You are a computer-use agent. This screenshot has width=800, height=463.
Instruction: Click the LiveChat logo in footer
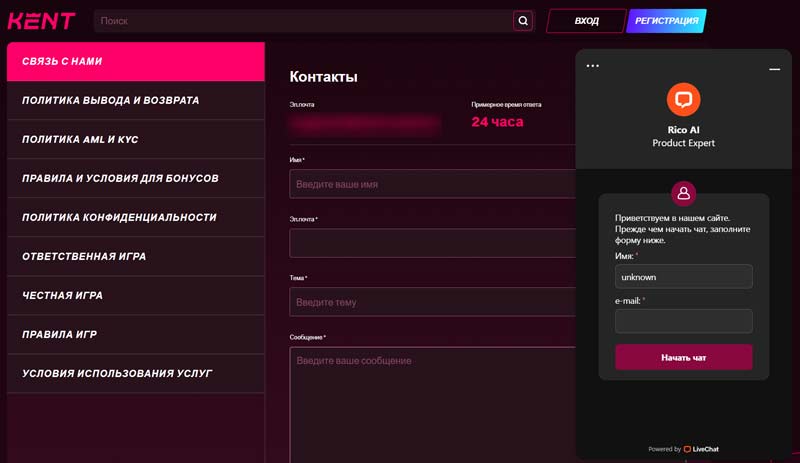[700, 449]
